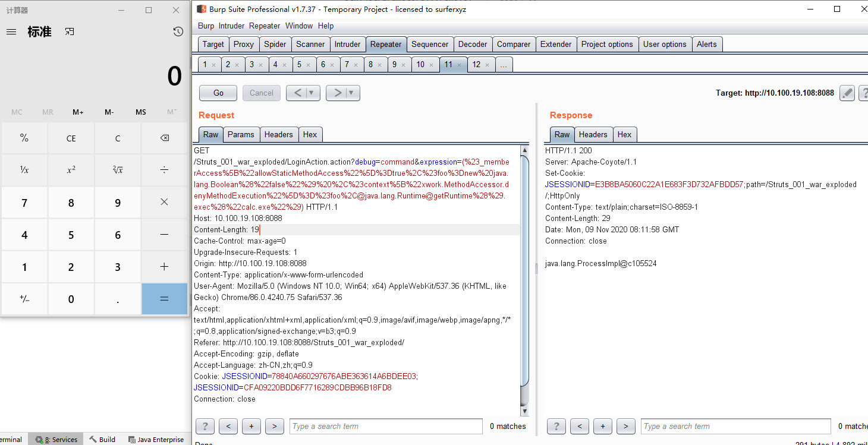The width and height of the screenshot is (868, 445).
Task: Click Calculator plus/minus sign key
Action: (24, 299)
